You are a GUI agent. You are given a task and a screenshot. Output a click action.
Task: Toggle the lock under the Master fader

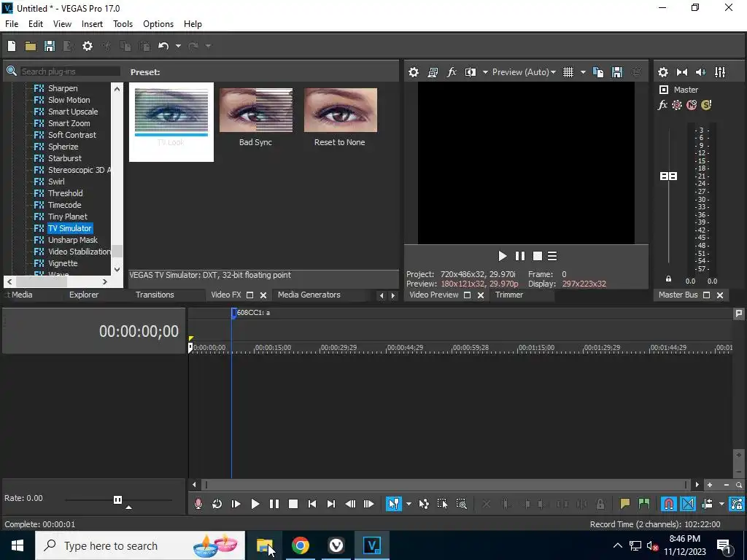tap(668, 279)
